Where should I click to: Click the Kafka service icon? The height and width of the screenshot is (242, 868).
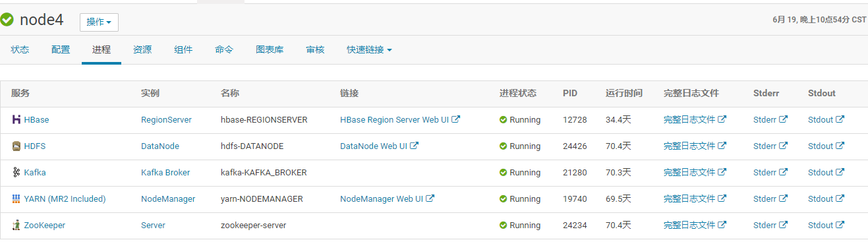pyautogui.click(x=16, y=173)
